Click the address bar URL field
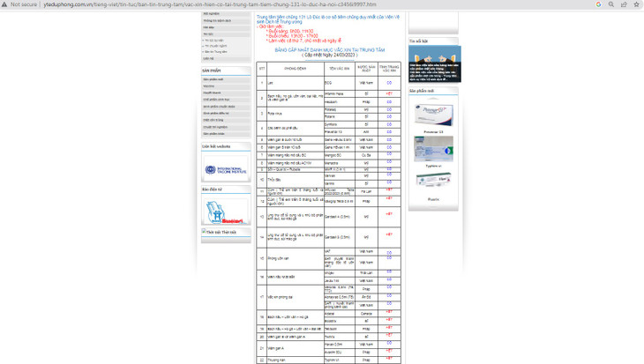This screenshot has width=644, height=364. (309, 4)
